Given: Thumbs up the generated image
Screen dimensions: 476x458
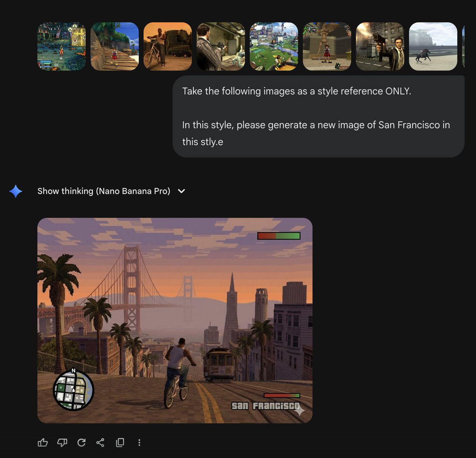Looking at the screenshot, I should coord(43,442).
